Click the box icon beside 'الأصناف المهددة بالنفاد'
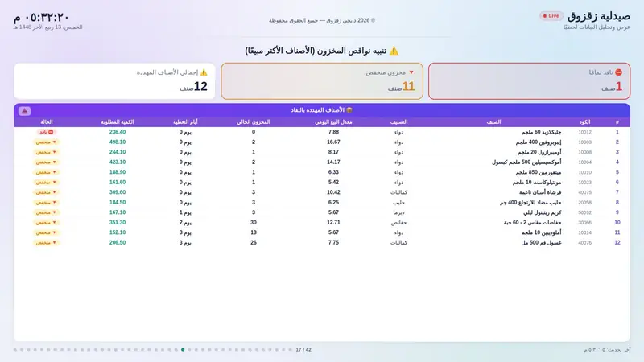 [349, 110]
